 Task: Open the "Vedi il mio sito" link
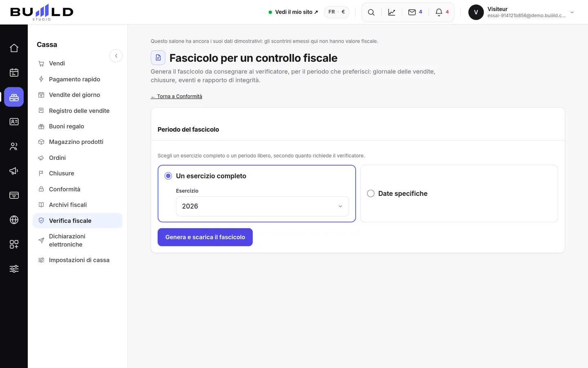[x=293, y=12]
